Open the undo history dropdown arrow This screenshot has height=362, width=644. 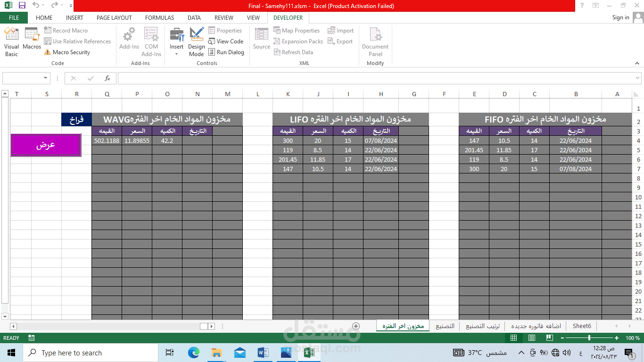44,6
